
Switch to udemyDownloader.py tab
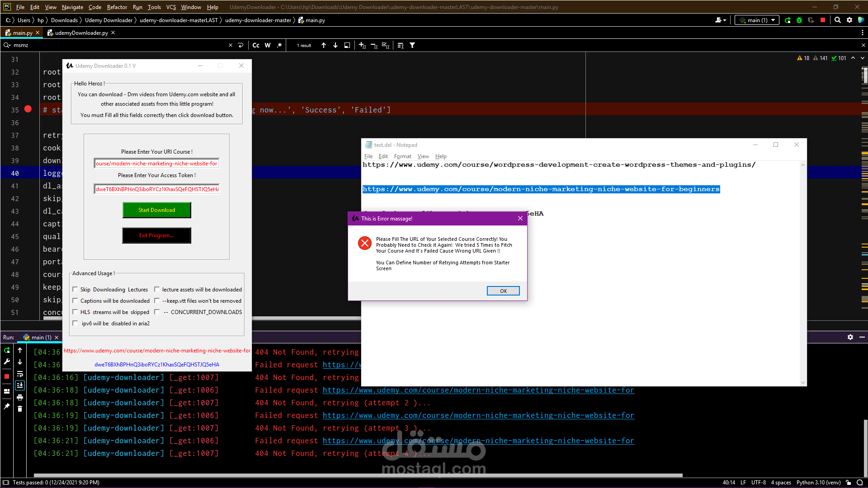(81, 33)
